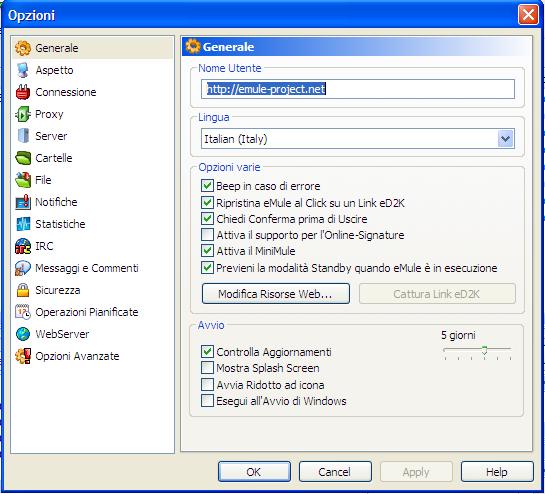This screenshot has height=494, width=545.
Task: Open the Messaggi e Commenti section
Action: [87, 268]
